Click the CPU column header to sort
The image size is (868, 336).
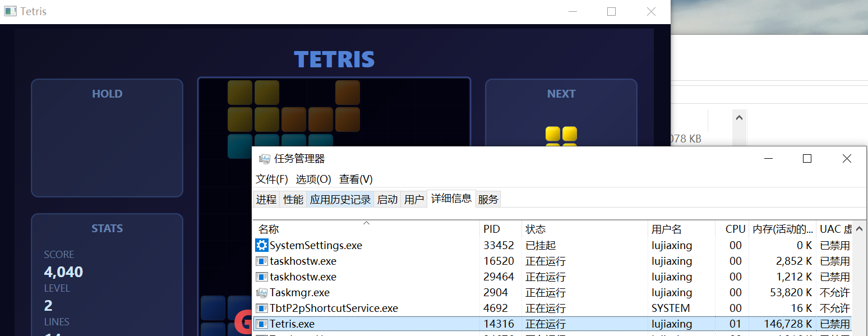point(735,229)
